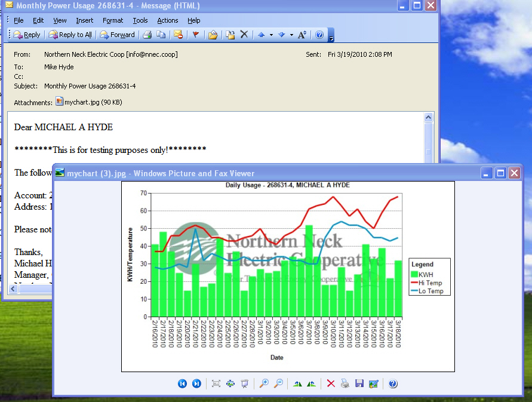
Task: Open the Format menu
Action: 113,20
